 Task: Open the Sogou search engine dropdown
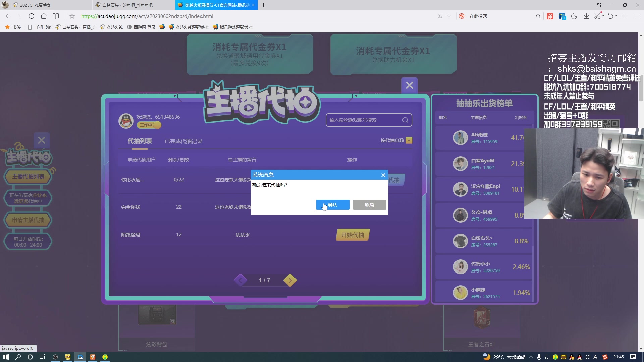[463, 16]
